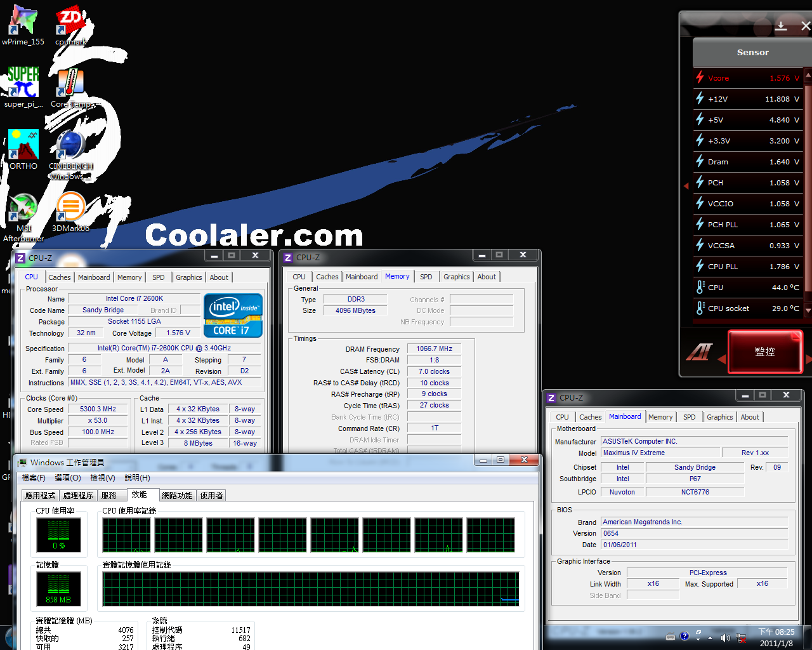The image size is (812, 650).
Task: Open the MSI Afterburner desktop icon
Action: 23,217
